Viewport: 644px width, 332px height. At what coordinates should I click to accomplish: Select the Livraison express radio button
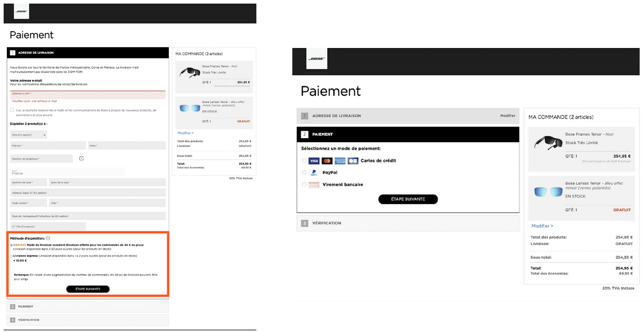pyautogui.click(x=12, y=256)
